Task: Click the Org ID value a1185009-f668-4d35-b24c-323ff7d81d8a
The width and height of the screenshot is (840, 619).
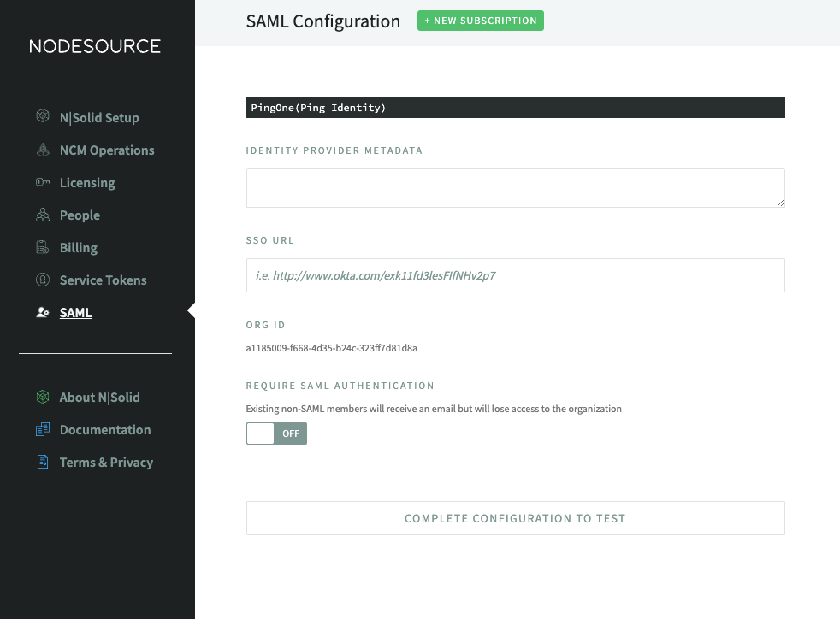Action: [x=332, y=348]
